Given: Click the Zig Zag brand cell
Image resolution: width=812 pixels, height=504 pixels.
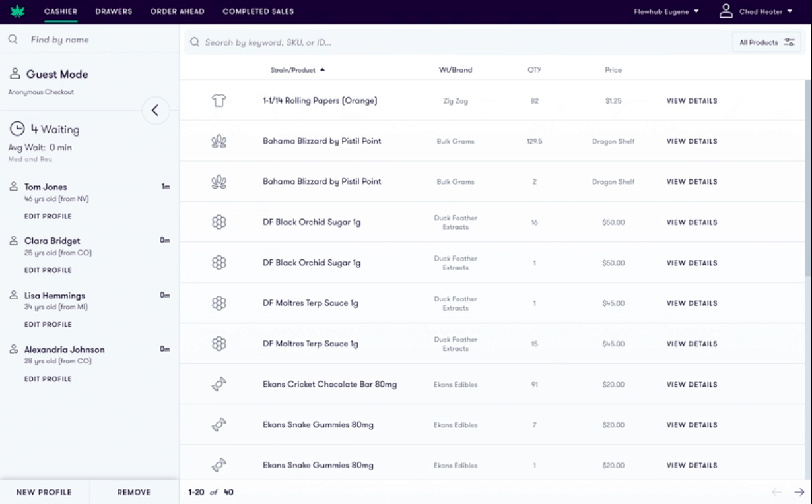Looking at the screenshot, I should (456, 101).
